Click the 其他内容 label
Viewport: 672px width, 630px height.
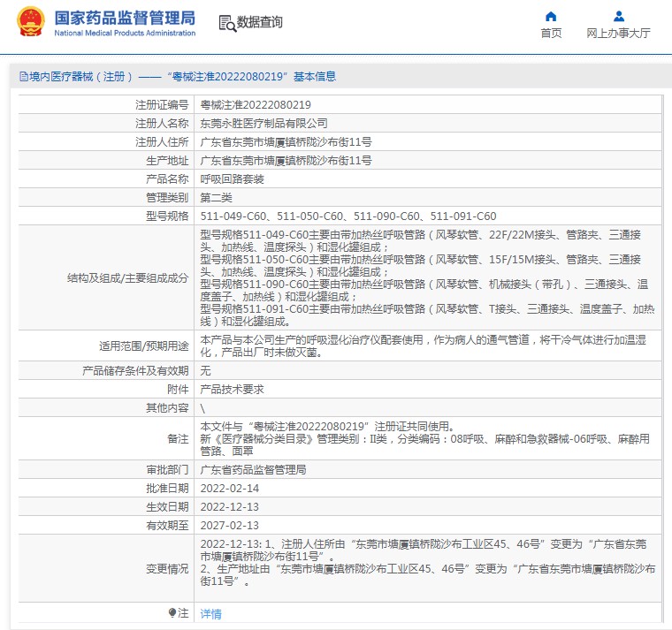coord(167,407)
